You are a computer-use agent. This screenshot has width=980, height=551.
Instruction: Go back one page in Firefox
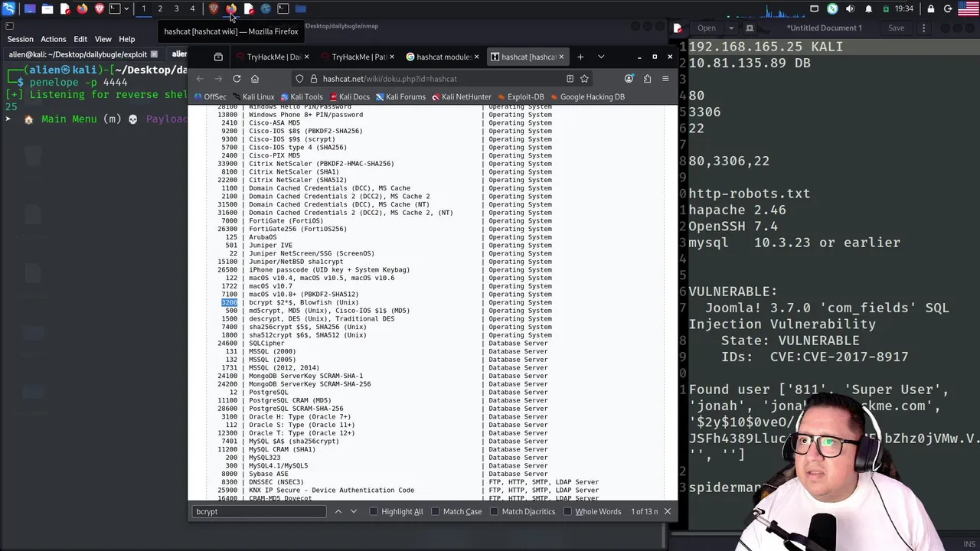200,79
